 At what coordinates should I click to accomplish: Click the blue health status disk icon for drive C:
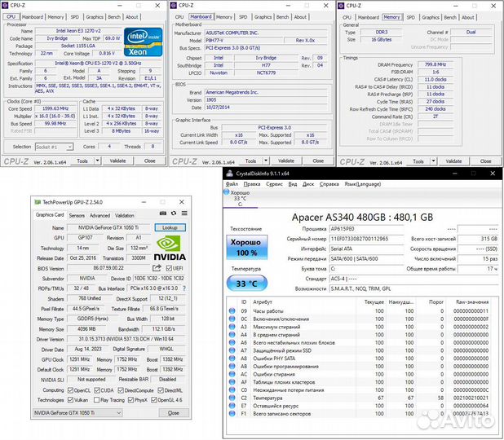tap(226, 192)
